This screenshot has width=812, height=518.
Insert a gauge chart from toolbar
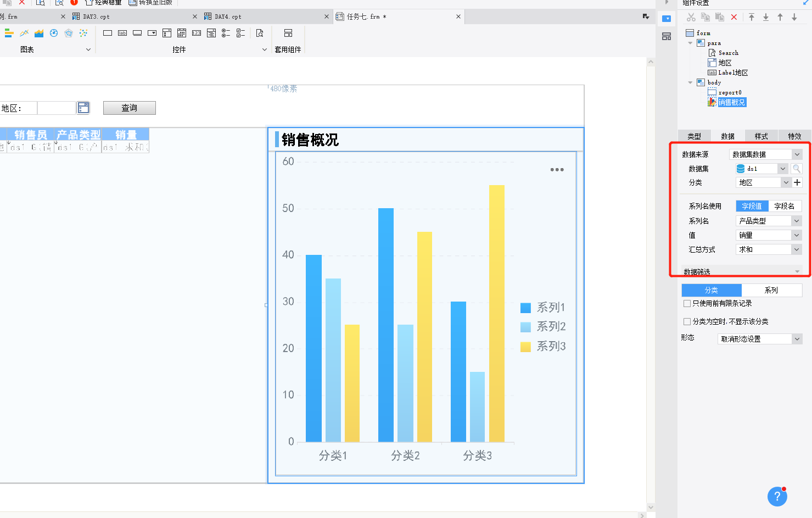click(x=54, y=34)
